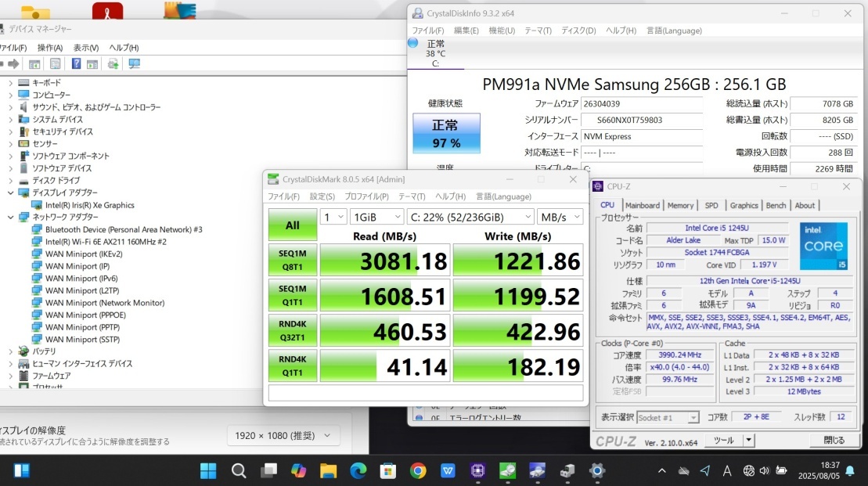868x486 pixels.
Task: Switch to the Bench tab in CPU-Z
Action: 776,205
